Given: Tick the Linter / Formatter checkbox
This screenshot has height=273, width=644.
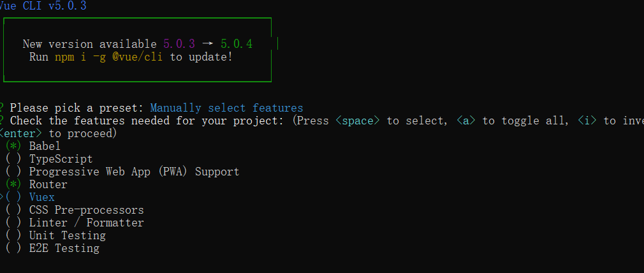Looking at the screenshot, I should click(x=13, y=223).
